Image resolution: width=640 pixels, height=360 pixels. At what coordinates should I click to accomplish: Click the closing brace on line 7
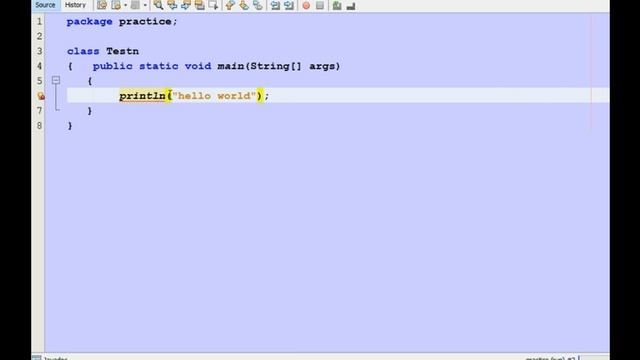tap(90, 111)
